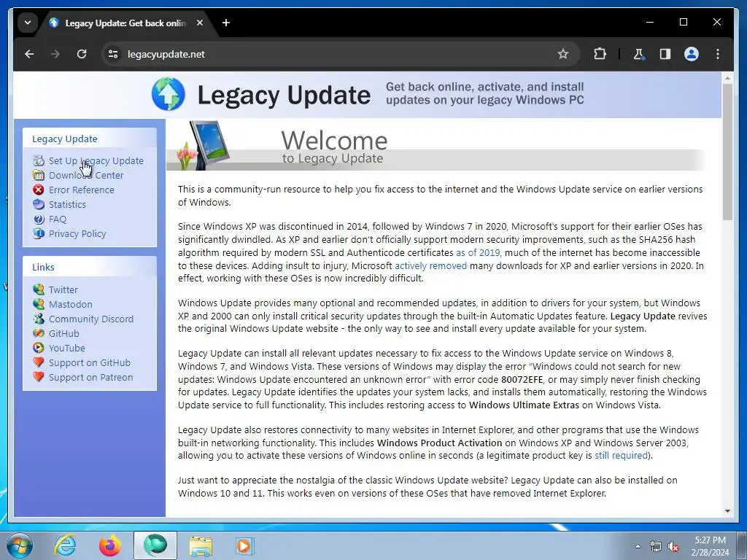Screen dimensions: 747x560
Task: Bookmark this page with the star icon
Action: [563, 54]
